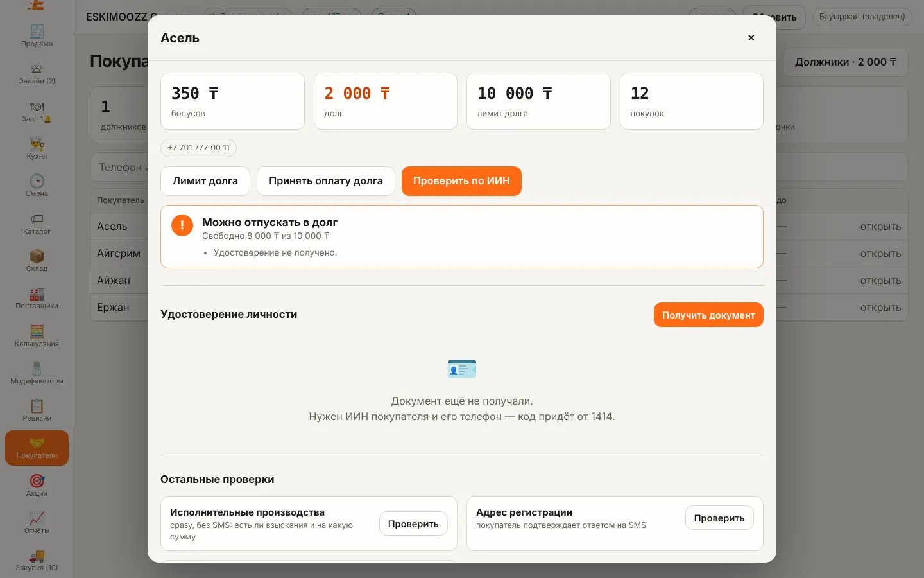This screenshot has height=578, width=924.
Task: Open the Ревизия clipboard section
Action: coord(37,410)
